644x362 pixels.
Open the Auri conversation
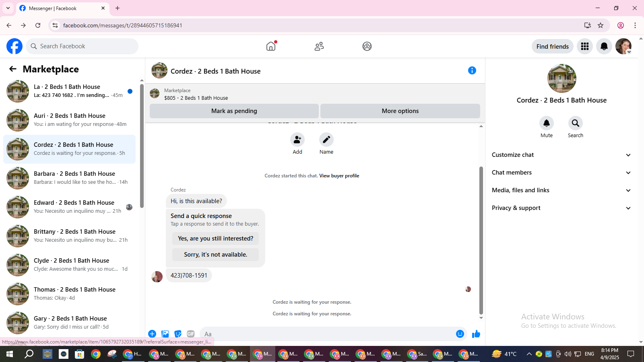(69, 120)
